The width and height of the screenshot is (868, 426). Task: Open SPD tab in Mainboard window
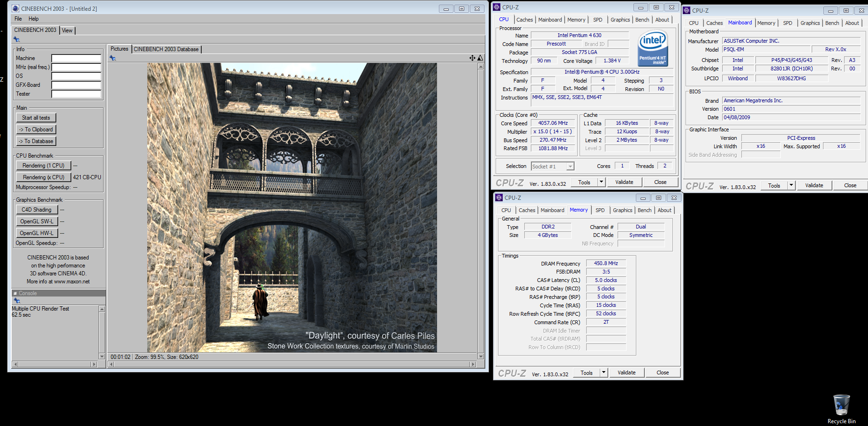tap(787, 23)
